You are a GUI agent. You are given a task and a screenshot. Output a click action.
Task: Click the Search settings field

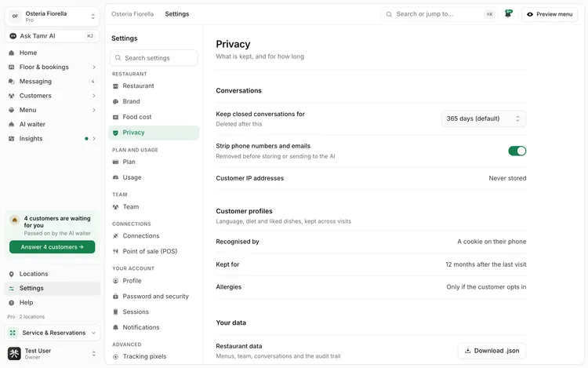[x=154, y=58]
